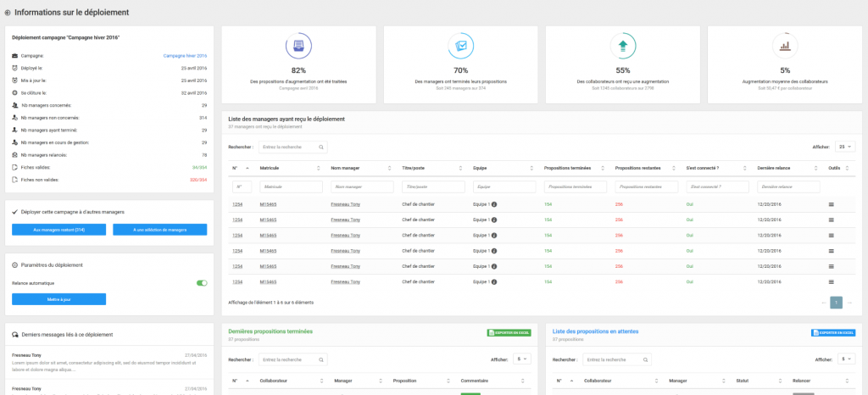Click the green Exporter en Excel button

(x=509, y=333)
